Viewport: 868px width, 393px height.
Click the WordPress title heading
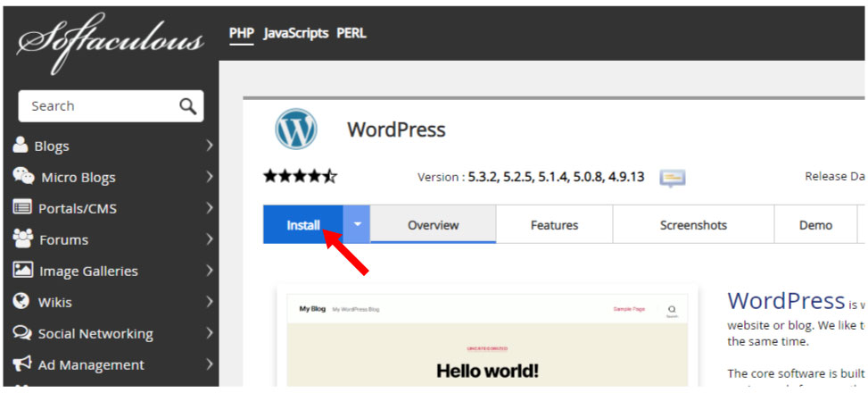click(x=396, y=130)
